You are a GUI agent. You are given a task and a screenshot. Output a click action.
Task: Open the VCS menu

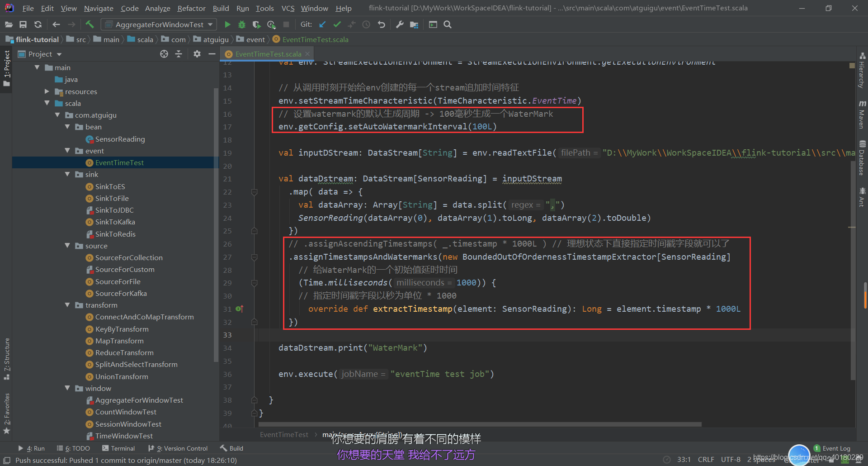tap(288, 8)
